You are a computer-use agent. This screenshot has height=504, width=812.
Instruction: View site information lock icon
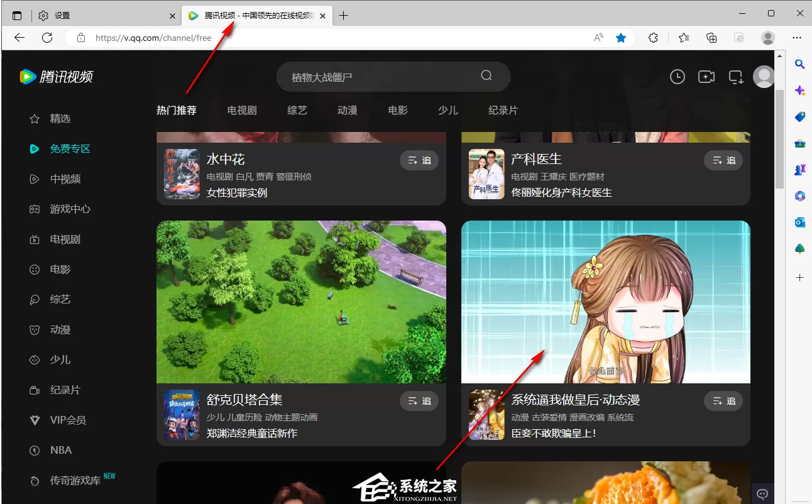(80, 38)
